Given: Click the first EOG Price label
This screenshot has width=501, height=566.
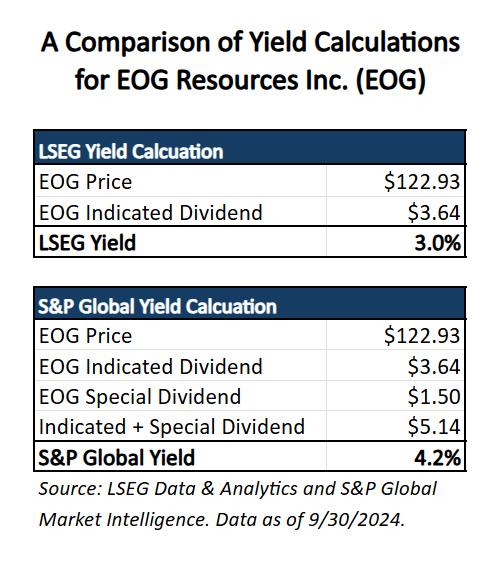Looking at the screenshot, I should (x=86, y=182).
